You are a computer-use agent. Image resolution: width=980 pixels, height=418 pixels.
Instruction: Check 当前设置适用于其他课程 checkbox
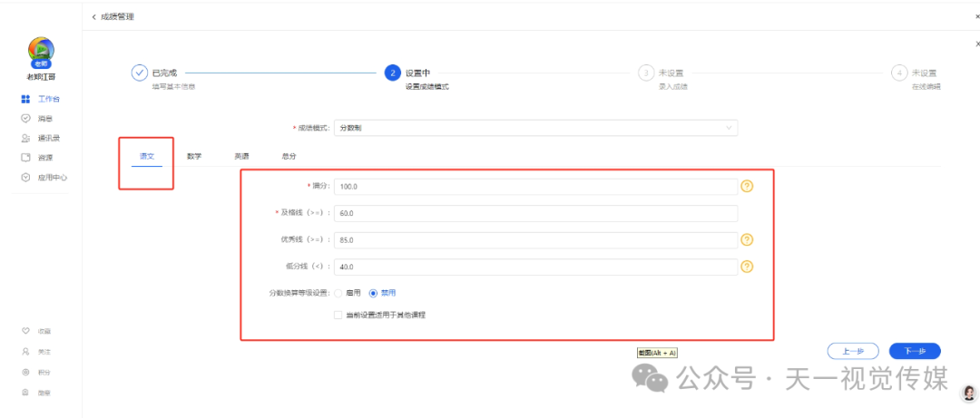click(338, 316)
